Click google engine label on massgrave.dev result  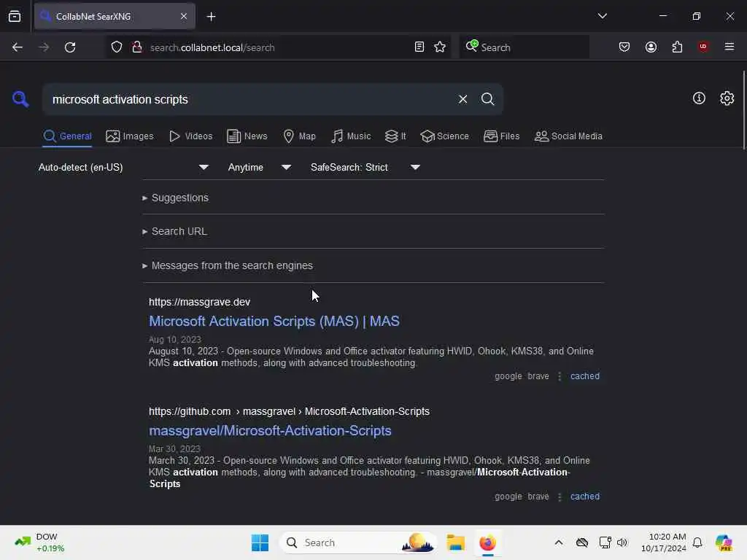click(508, 376)
